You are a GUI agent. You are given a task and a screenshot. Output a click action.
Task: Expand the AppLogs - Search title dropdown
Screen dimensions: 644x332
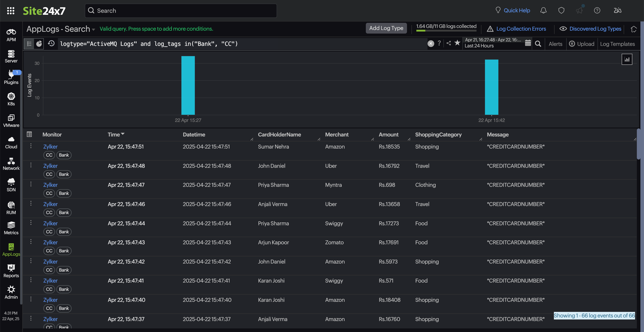(93, 30)
